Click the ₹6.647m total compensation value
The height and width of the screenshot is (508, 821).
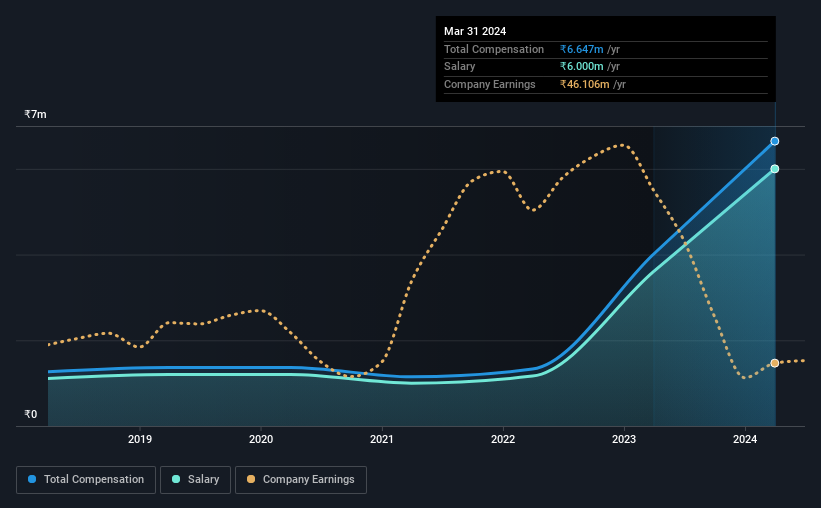click(x=581, y=49)
